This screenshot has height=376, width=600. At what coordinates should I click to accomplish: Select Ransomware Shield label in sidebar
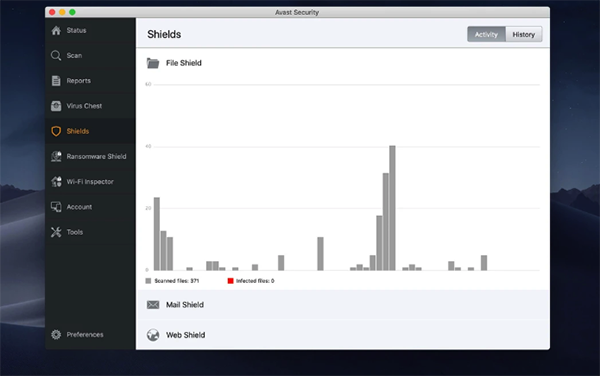(96, 156)
